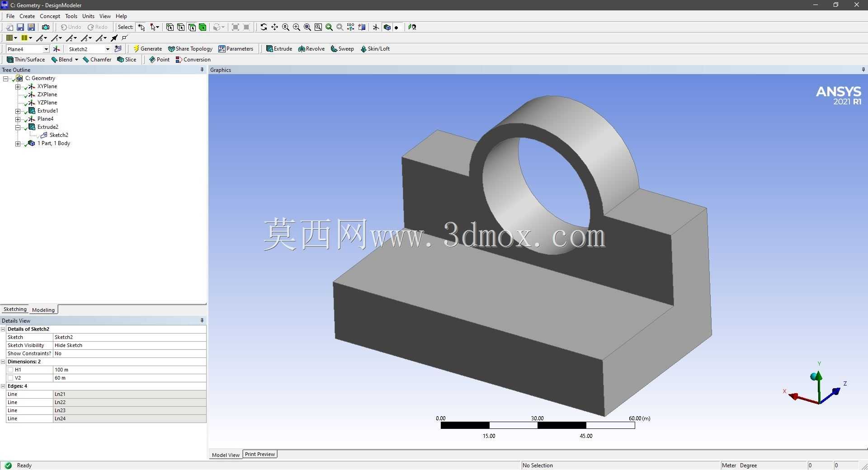Viewport: 868px width, 470px height.
Task: Click the Extrude button
Action: coord(279,49)
